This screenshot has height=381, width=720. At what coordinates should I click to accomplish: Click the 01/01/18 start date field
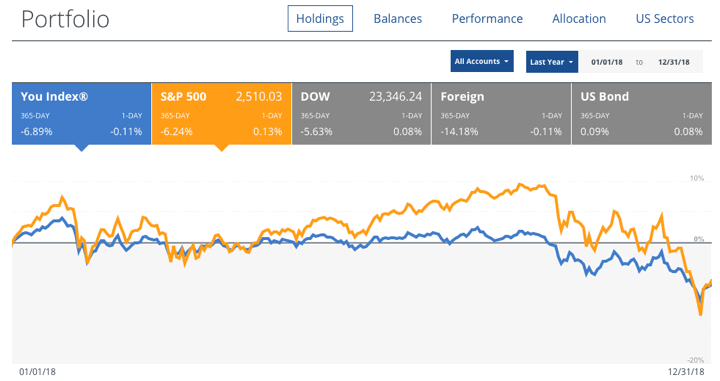(607, 62)
